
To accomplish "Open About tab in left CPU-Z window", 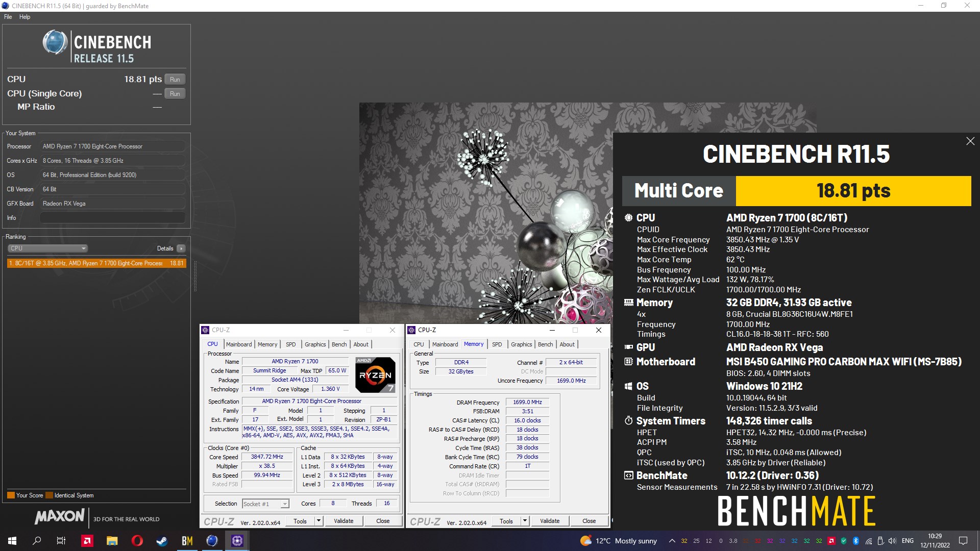I will (x=361, y=344).
